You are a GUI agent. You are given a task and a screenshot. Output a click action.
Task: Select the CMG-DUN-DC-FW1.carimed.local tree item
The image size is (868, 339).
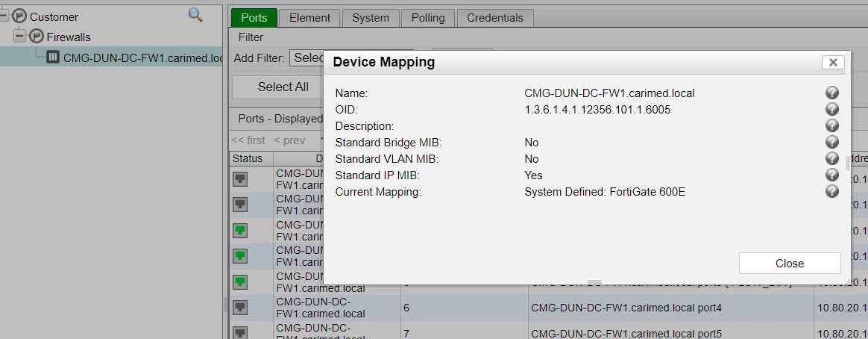click(143, 57)
